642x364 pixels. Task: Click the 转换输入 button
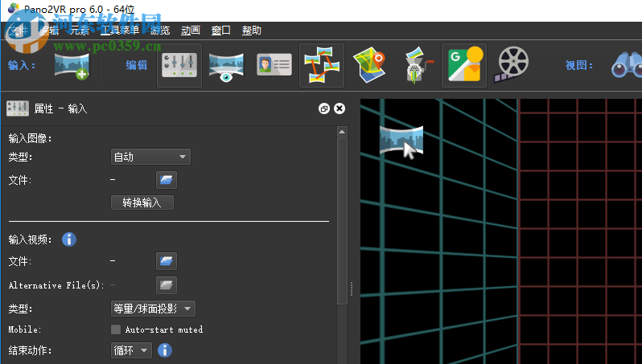coord(142,202)
